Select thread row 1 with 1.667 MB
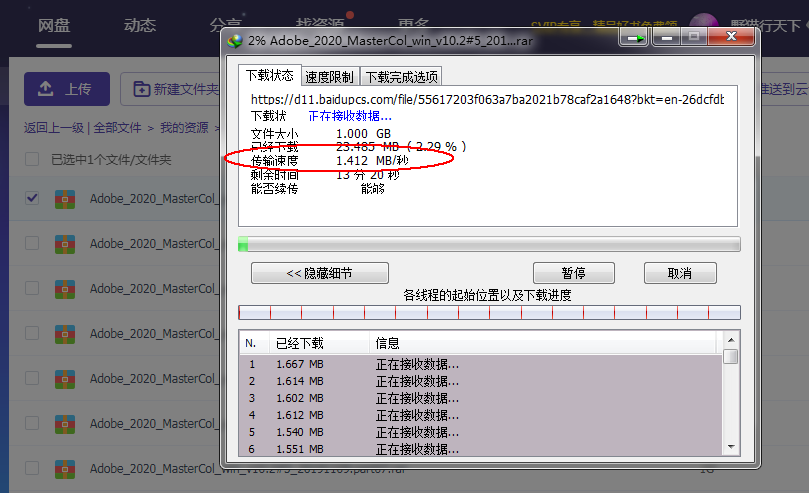Image resolution: width=809 pixels, height=493 pixels. pyautogui.click(x=480, y=364)
